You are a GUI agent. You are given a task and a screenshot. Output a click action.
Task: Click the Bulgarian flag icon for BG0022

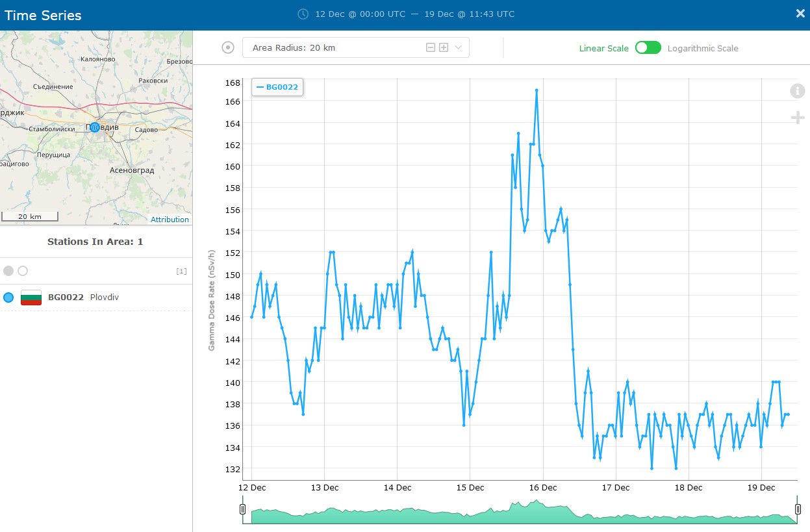click(31, 298)
